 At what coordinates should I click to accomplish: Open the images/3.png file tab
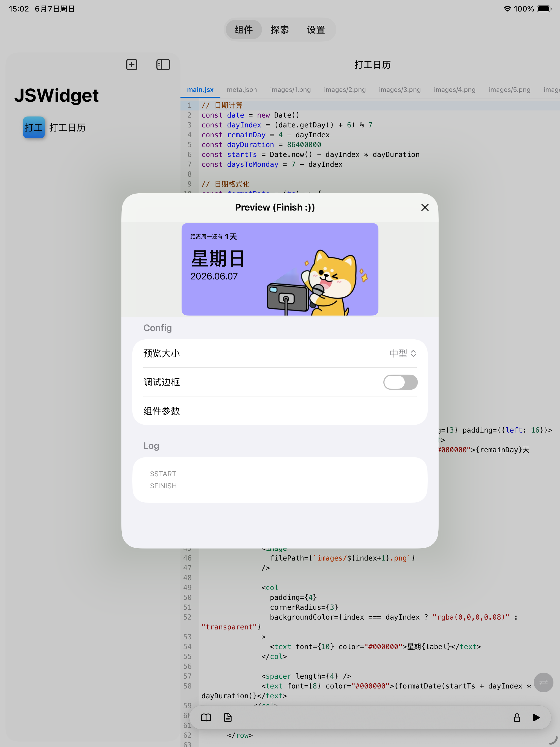click(400, 89)
